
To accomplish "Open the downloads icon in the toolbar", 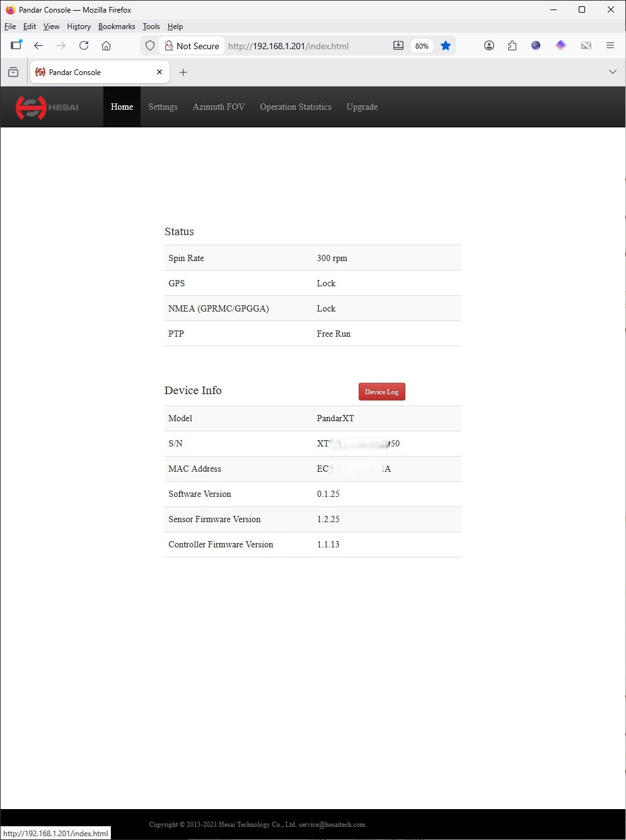I will 398,45.
